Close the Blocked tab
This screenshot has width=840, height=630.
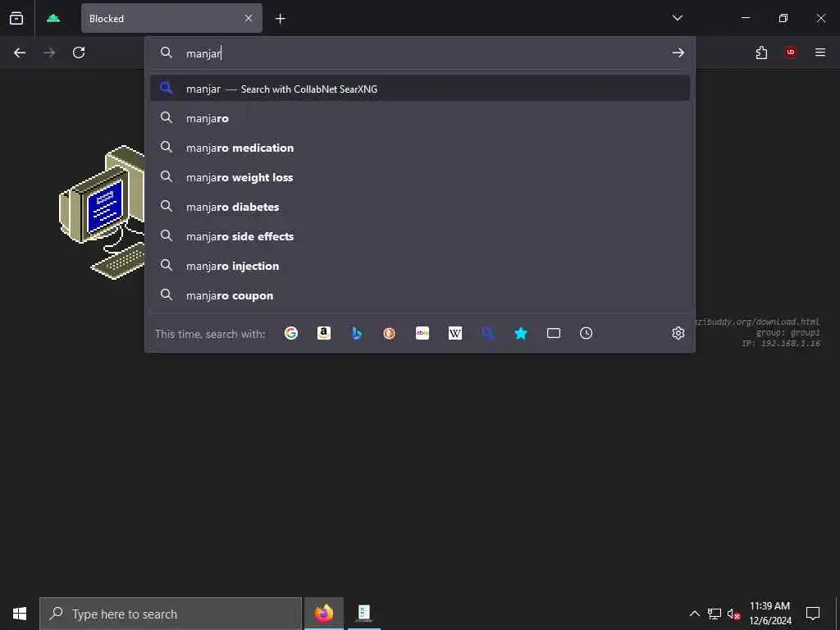point(249,18)
